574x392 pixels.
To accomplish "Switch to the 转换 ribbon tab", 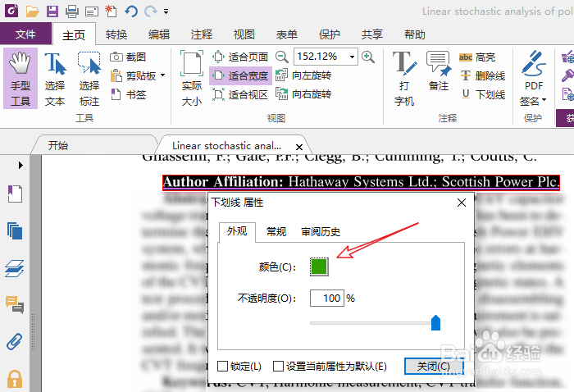I will pyautogui.click(x=116, y=34).
